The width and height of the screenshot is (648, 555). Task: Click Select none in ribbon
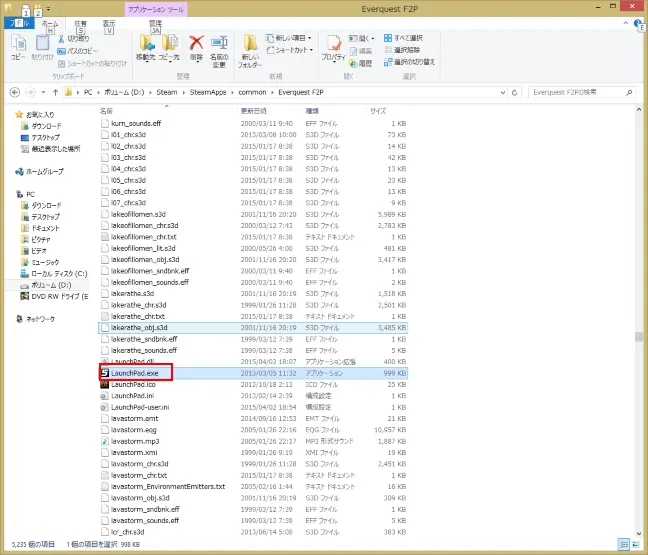pos(402,50)
